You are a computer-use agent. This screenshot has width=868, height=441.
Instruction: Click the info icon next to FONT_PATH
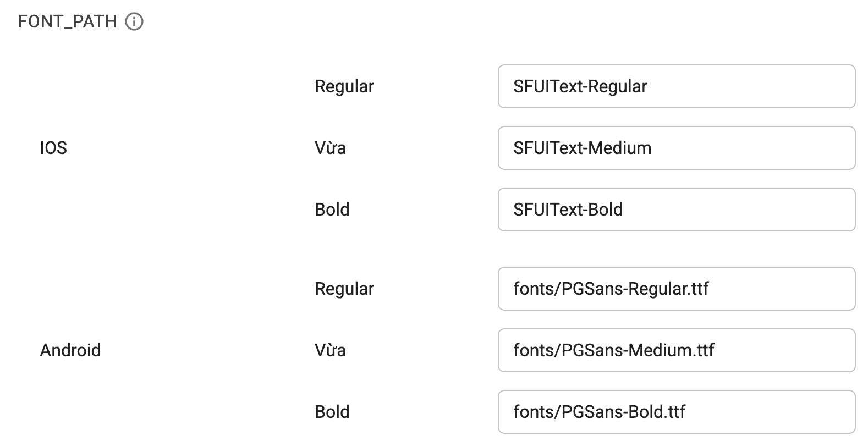pyautogui.click(x=134, y=22)
